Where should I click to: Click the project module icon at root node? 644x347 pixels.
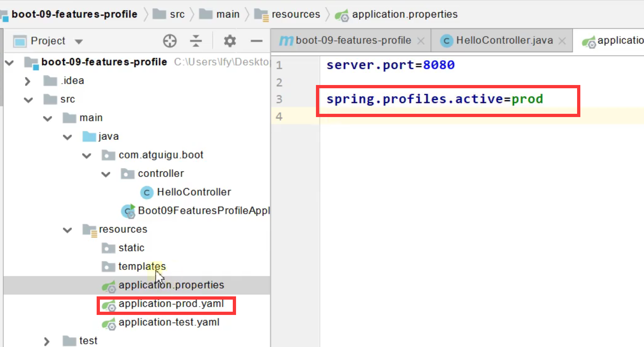tap(32, 63)
